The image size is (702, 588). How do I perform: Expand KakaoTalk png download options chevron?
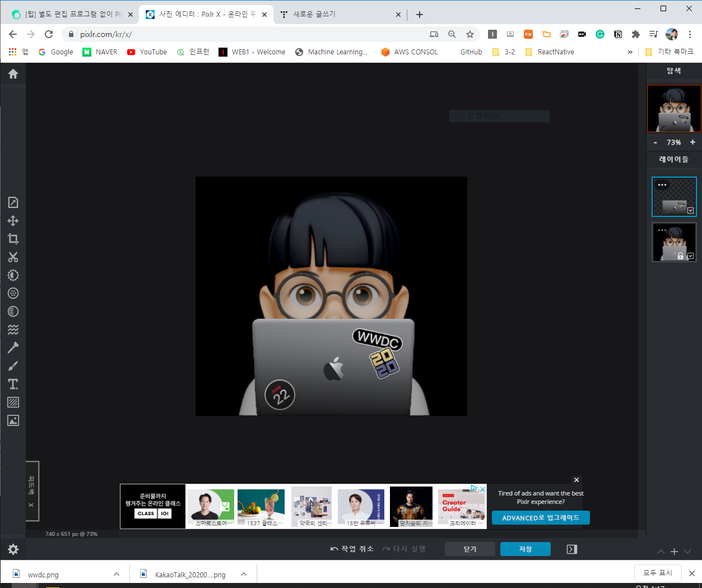point(243,574)
